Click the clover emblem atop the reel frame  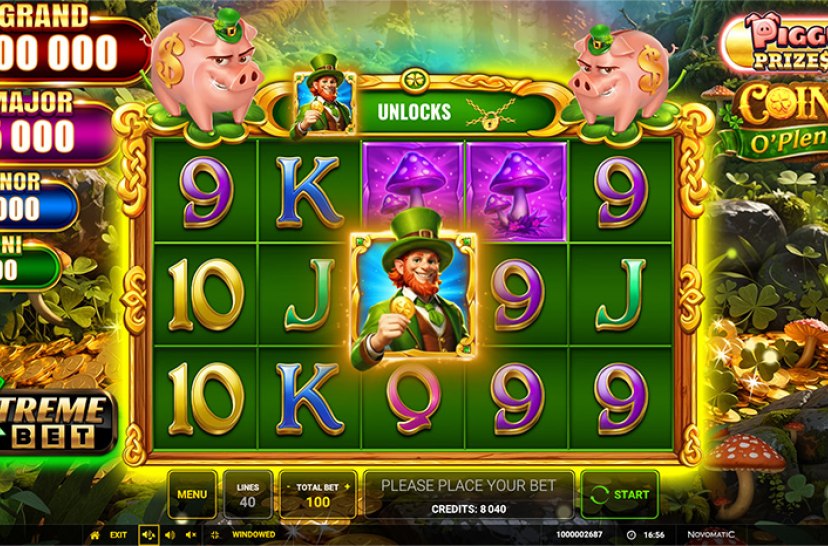pyautogui.click(x=415, y=81)
